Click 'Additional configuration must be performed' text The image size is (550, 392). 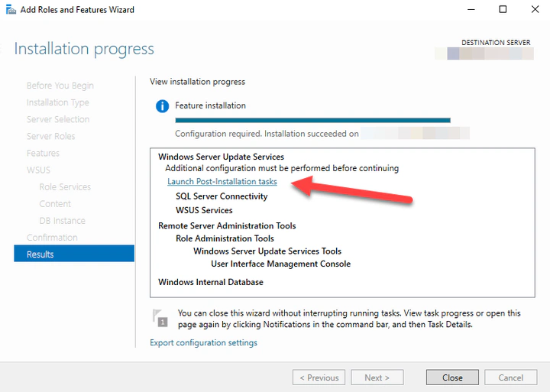click(282, 168)
